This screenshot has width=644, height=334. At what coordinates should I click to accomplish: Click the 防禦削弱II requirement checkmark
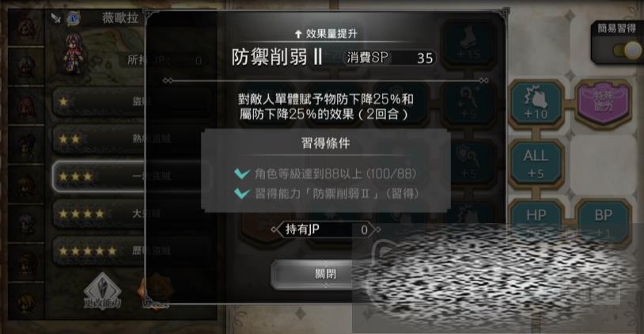click(x=242, y=193)
